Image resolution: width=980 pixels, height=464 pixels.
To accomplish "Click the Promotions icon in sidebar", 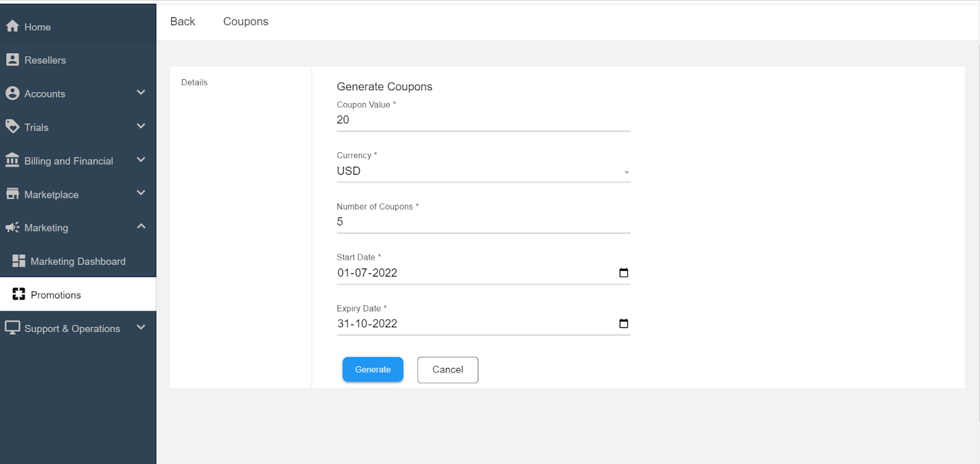I will pos(19,294).
